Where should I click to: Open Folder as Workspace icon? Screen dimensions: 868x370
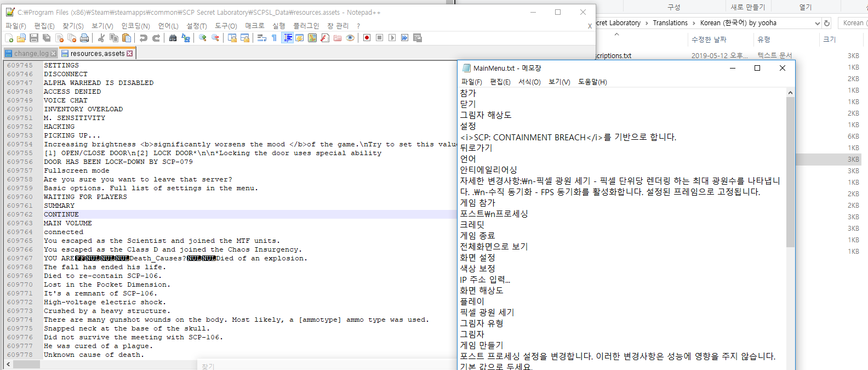coord(338,38)
